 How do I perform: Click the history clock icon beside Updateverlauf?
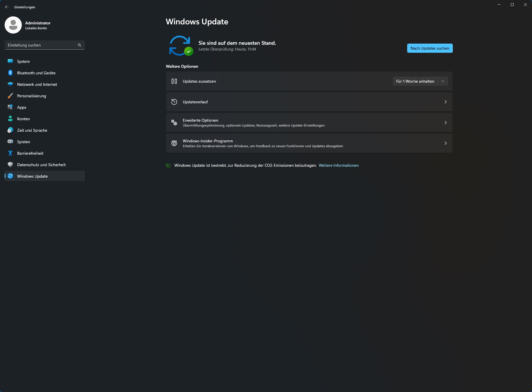click(x=174, y=102)
